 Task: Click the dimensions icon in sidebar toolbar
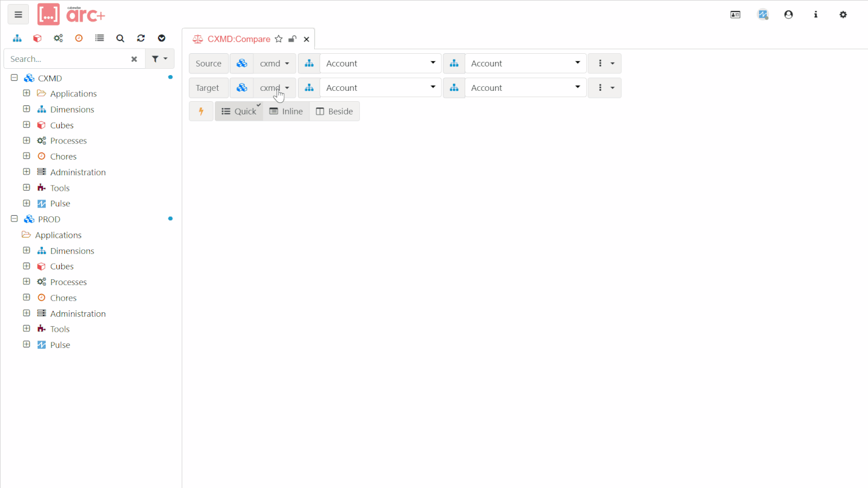coord(17,38)
